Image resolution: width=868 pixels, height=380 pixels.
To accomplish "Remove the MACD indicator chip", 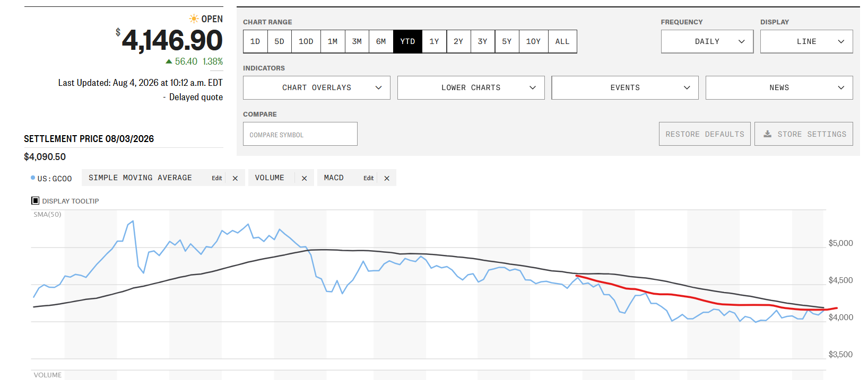I will coord(387,178).
